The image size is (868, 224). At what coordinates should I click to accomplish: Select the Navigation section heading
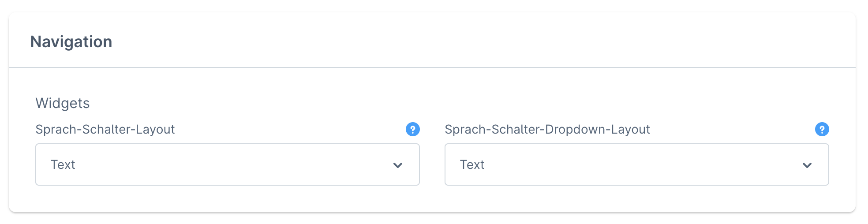point(71,42)
